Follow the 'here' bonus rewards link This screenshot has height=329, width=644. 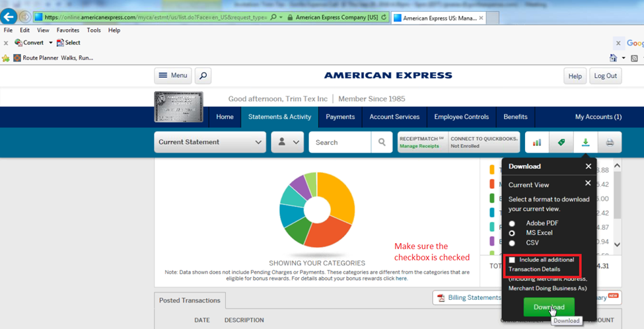coord(401,279)
